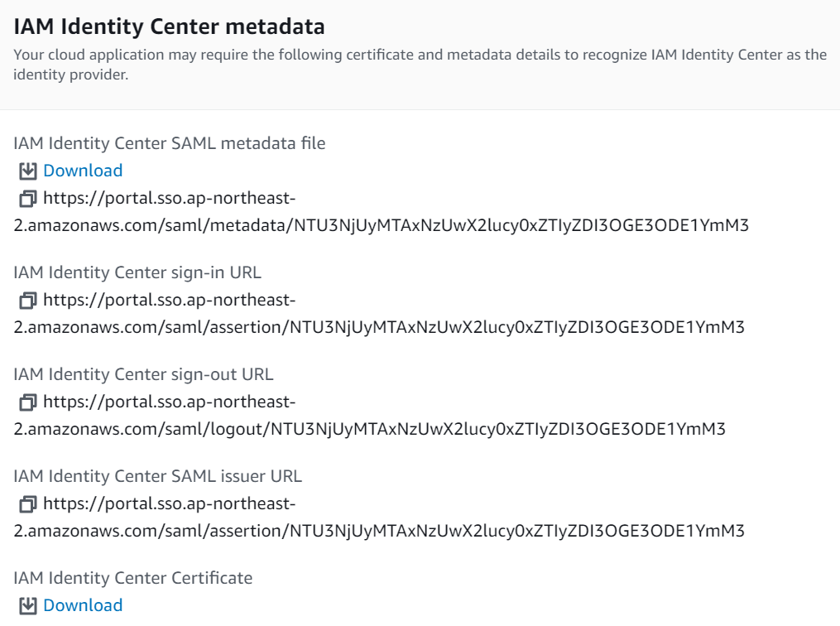Click the sign-in URL saml/assertion text
This screenshot has width=840, height=626.
pyautogui.click(x=379, y=327)
